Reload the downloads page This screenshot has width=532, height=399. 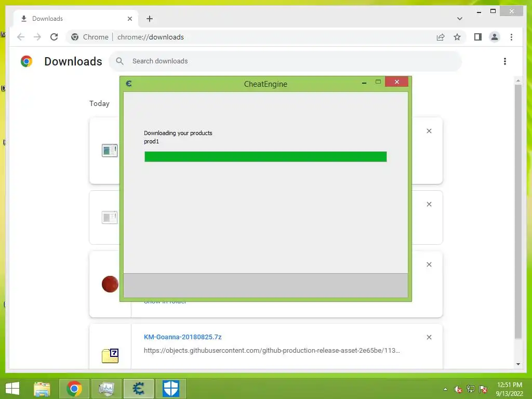[54, 37]
